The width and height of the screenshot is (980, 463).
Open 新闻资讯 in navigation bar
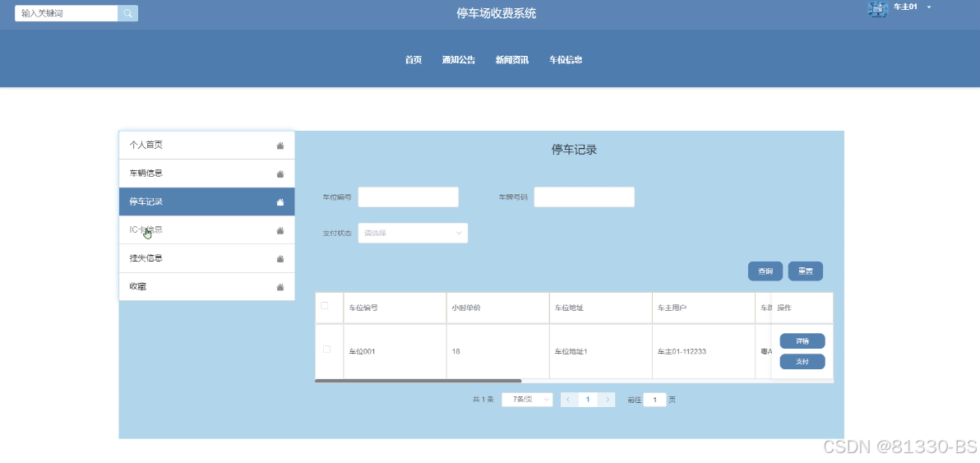click(x=512, y=60)
